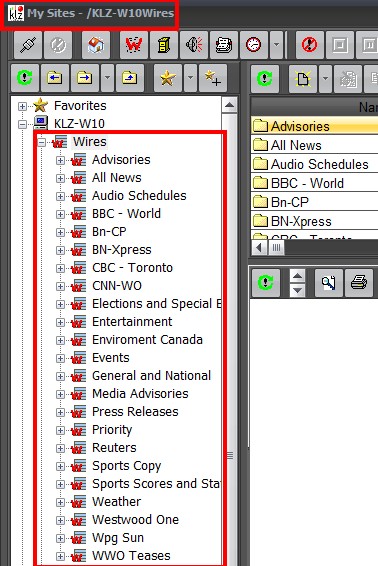Expand the Reuters wire node
This screenshot has width=378, height=566.
[60, 448]
